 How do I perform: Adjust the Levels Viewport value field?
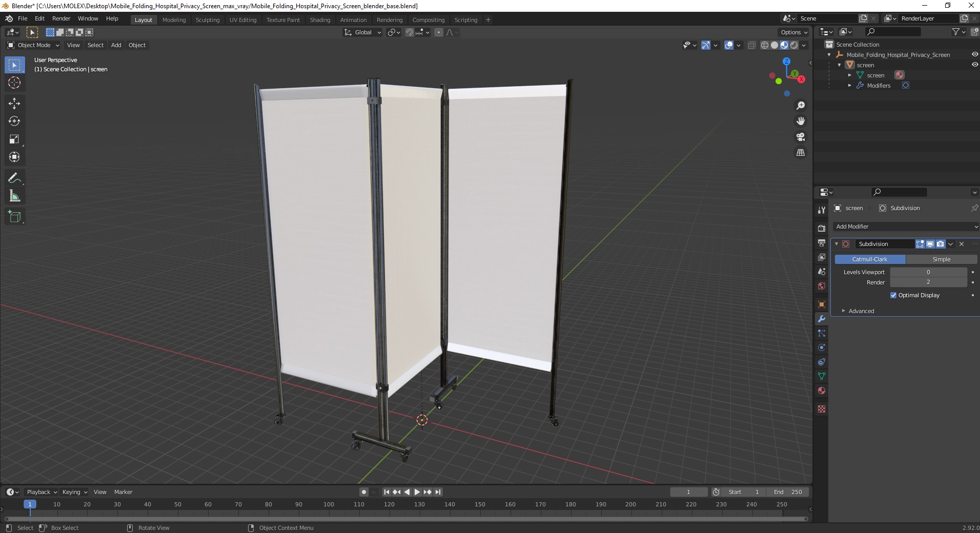[x=928, y=272]
